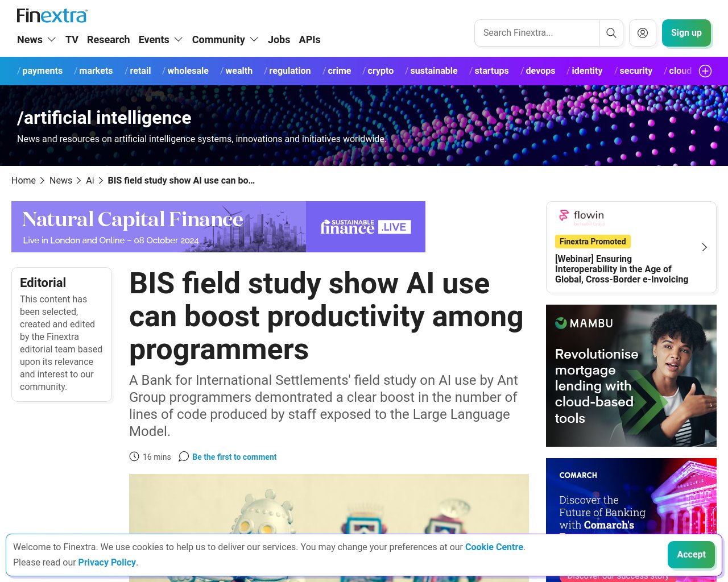The image size is (728, 582).
Task: Open the APIs menu item
Action: [x=309, y=40]
